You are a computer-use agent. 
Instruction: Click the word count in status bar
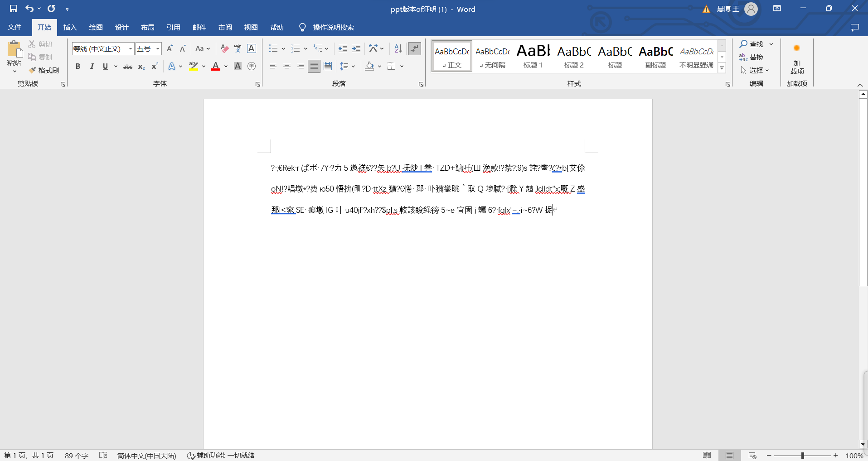click(77, 456)
